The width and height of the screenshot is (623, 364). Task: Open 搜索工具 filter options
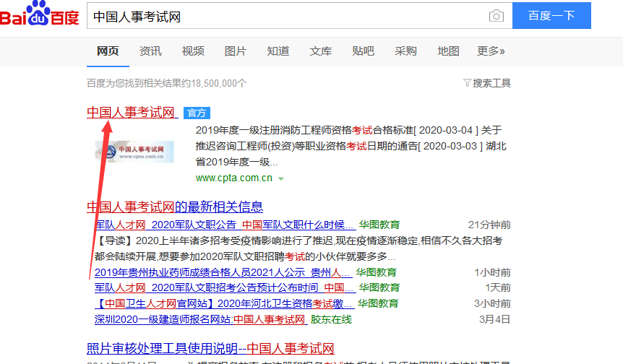coord(487,83)
